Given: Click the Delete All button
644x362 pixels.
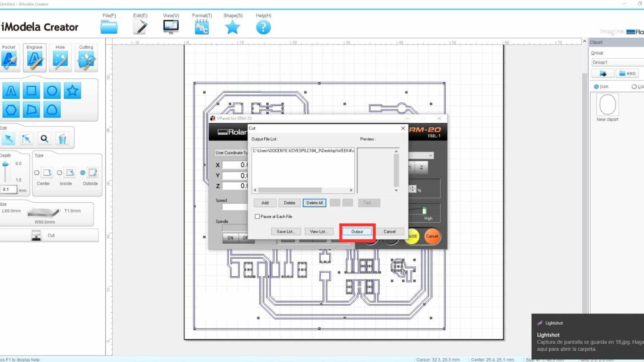Looking at the screenshot, I should (315, 203).
